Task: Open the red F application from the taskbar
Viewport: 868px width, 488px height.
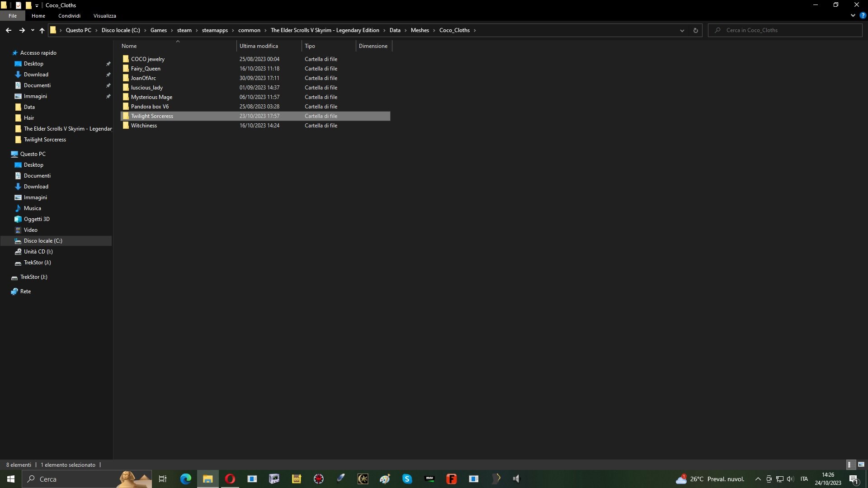Action: 452,479
